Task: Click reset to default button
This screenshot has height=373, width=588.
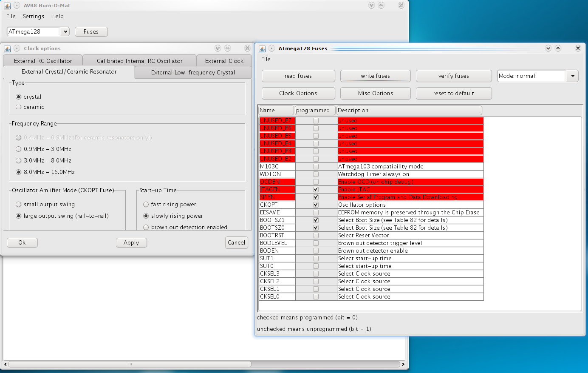Action: pyautogui.click(x=454, y=94)
